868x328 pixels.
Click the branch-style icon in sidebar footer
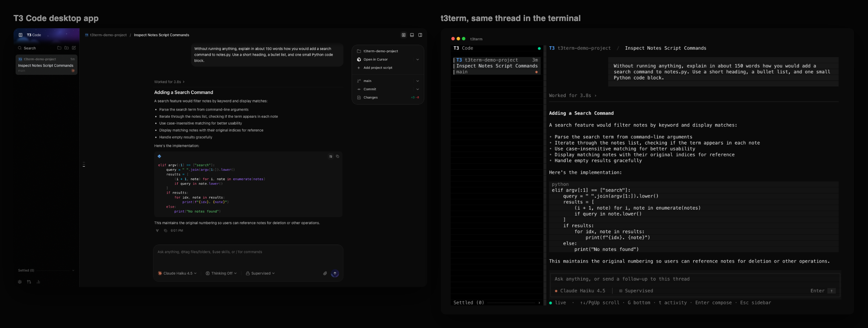tap(29, 282)
